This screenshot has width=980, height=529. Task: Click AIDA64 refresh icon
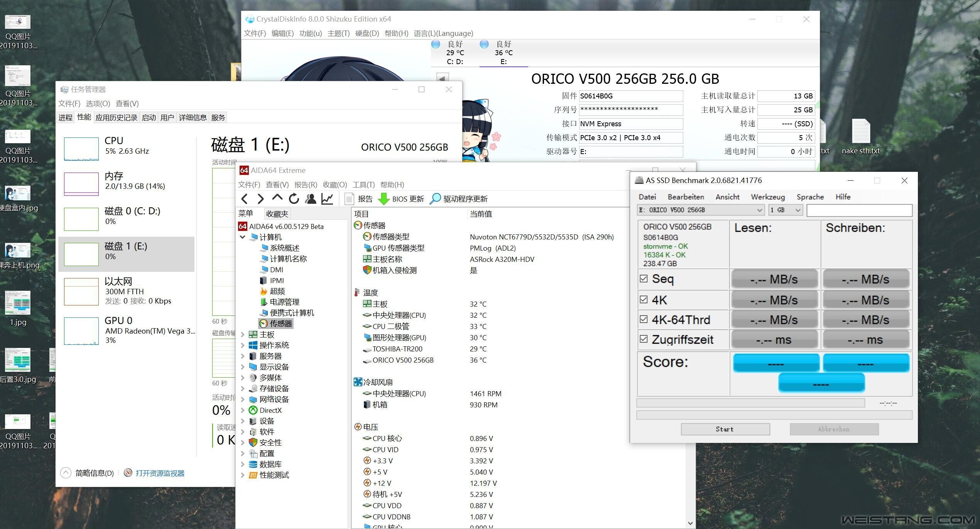[294, 199]
